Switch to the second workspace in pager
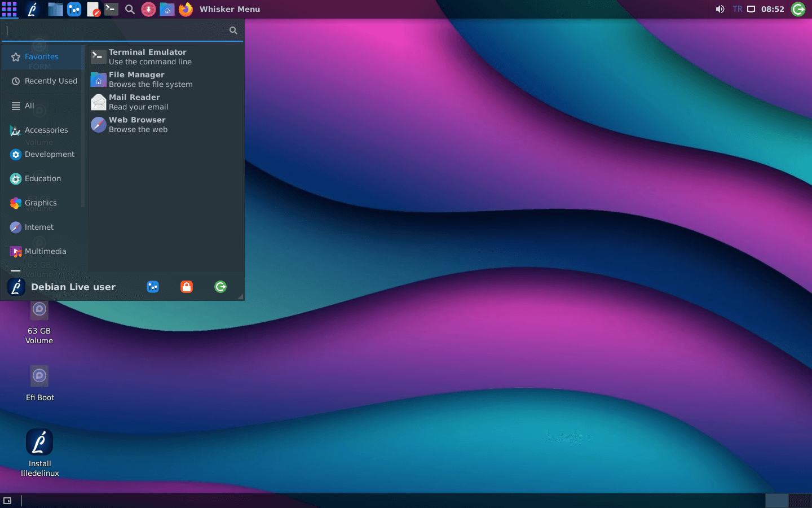812x508 pixels. 800,501
